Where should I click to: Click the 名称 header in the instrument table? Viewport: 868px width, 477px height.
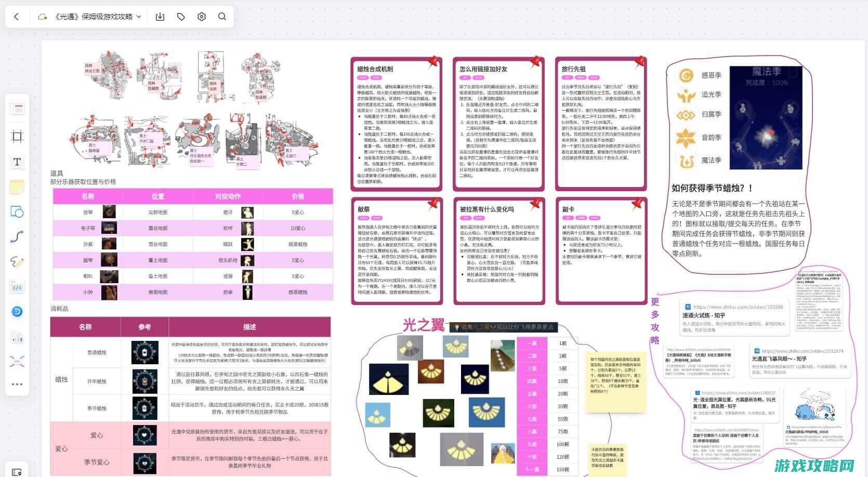(88, 196)
